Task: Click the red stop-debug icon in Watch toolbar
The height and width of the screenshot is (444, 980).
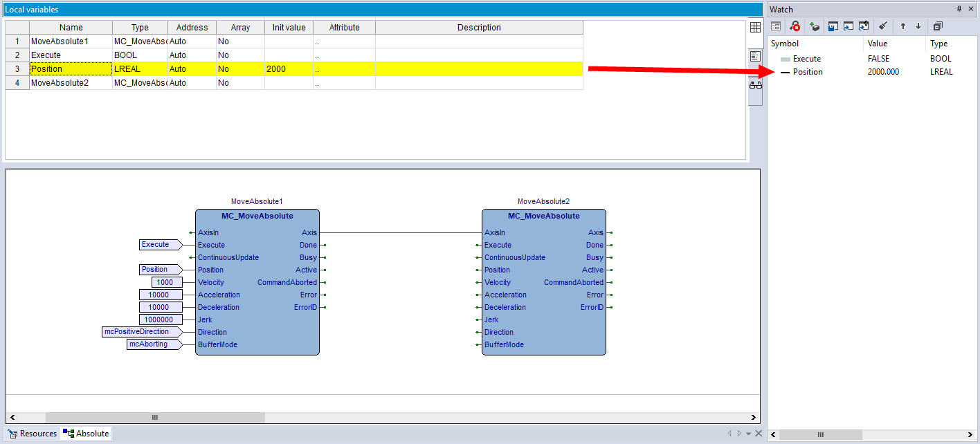Action: (x=795, y=26)
